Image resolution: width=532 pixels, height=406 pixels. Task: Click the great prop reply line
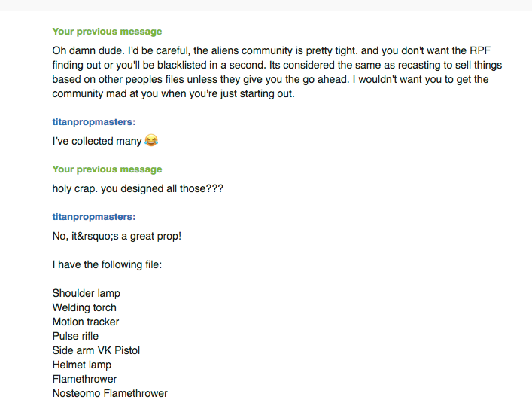117,236
